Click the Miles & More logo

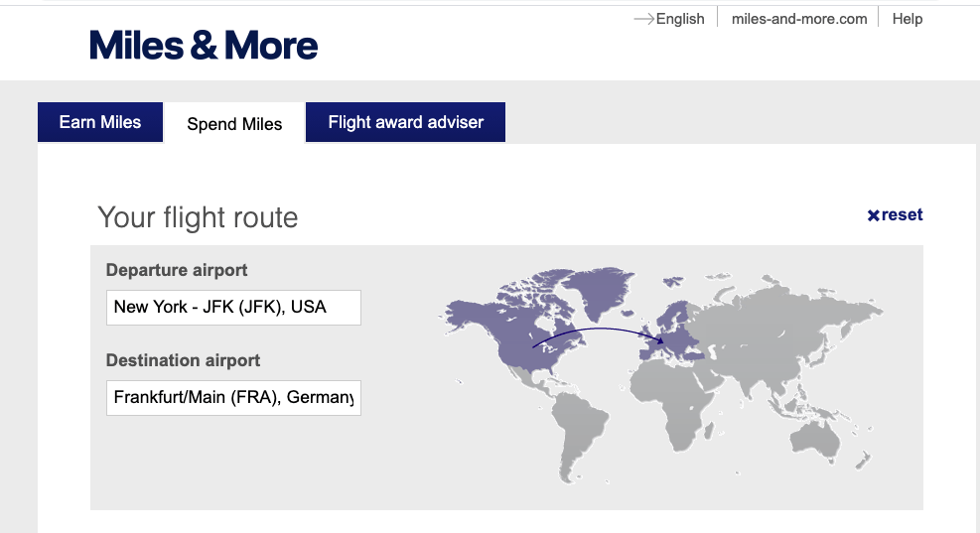coord(204,45)
